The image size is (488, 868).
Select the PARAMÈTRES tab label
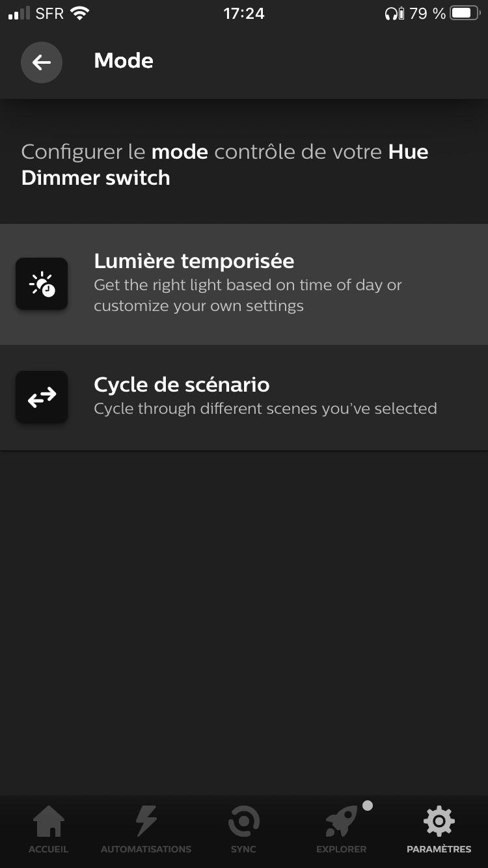tap(439, 849)
